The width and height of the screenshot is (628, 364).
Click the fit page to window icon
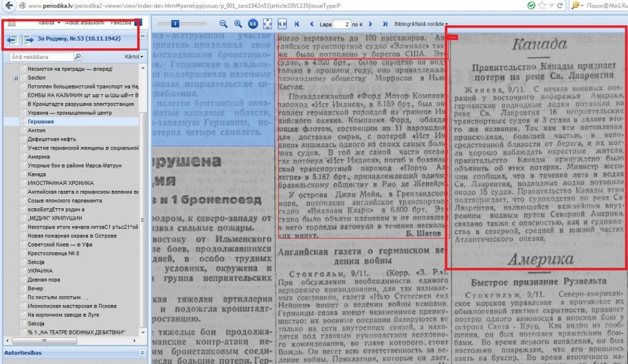click(268, 24)
